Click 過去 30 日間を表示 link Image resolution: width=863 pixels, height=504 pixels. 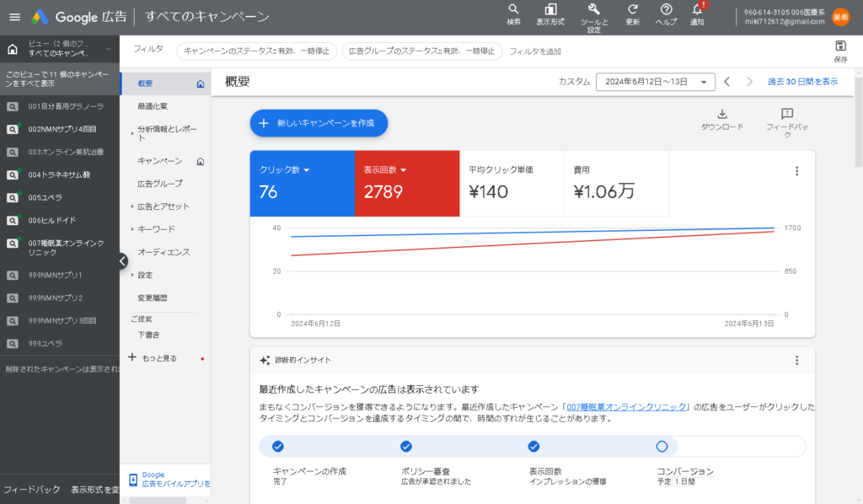point(802,82)
